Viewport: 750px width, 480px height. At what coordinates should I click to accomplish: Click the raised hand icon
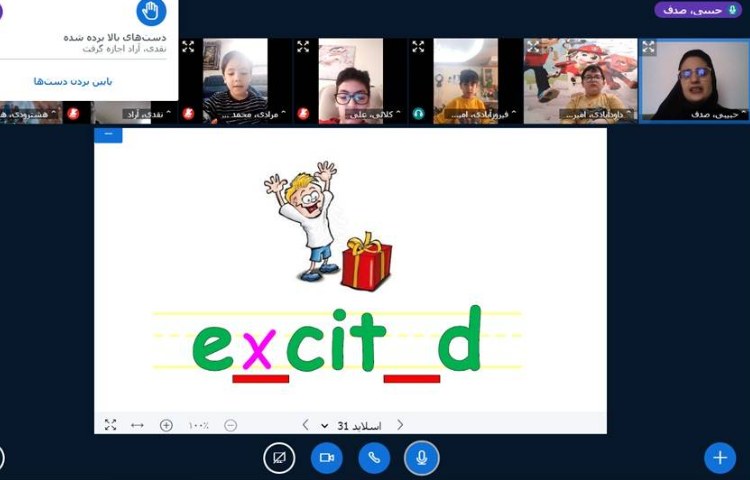(x=150, y=12)
